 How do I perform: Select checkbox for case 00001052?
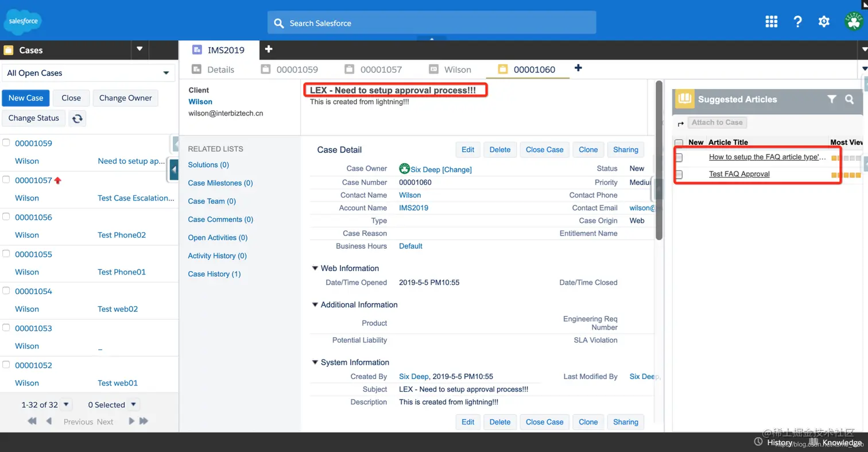tap(6, 365)
